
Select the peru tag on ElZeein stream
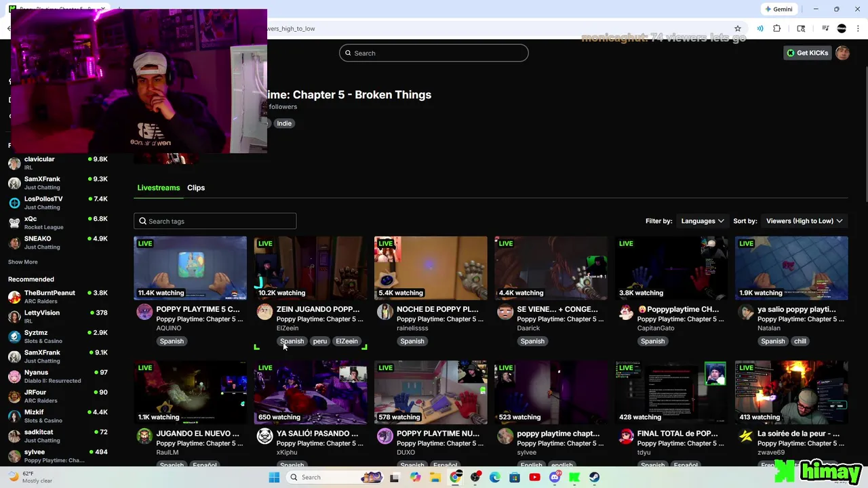pos(320,341)
